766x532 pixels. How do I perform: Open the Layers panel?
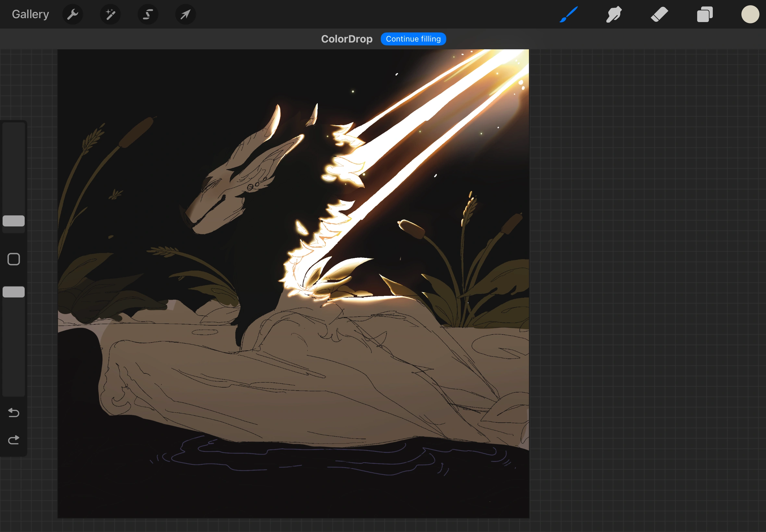point(704,14)
